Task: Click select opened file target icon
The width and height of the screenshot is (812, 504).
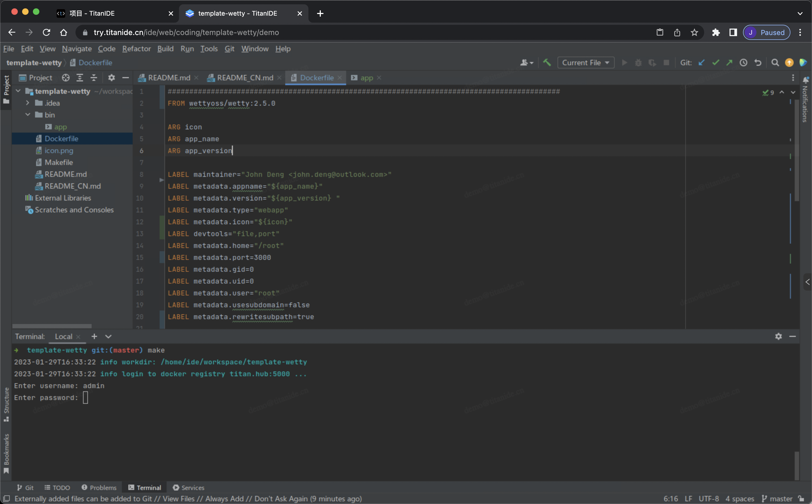Action: (x=66, y=78)
